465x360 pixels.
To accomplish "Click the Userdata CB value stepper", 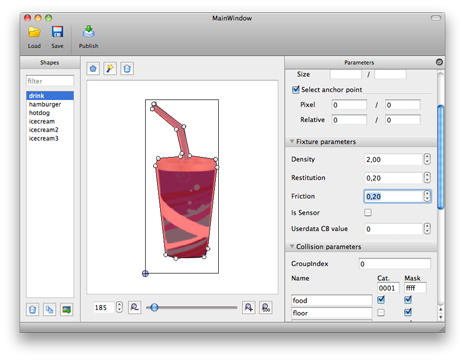I will [x=427, y=229].
